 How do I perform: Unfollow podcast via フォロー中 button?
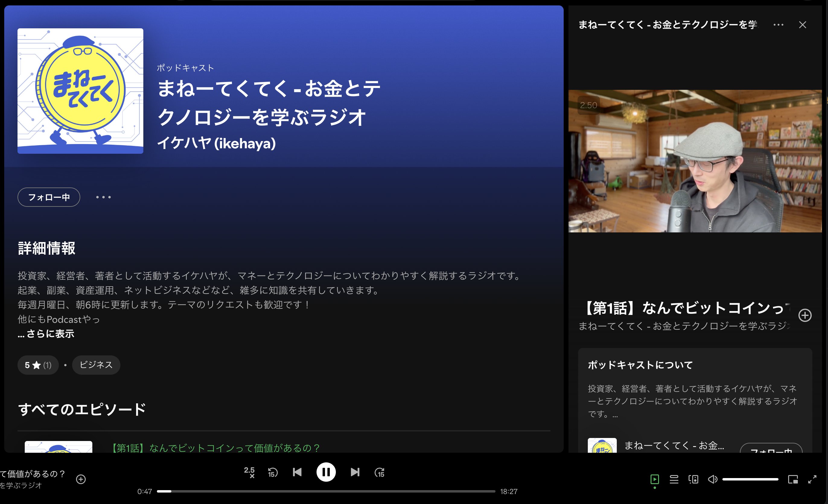coord(49,197)
